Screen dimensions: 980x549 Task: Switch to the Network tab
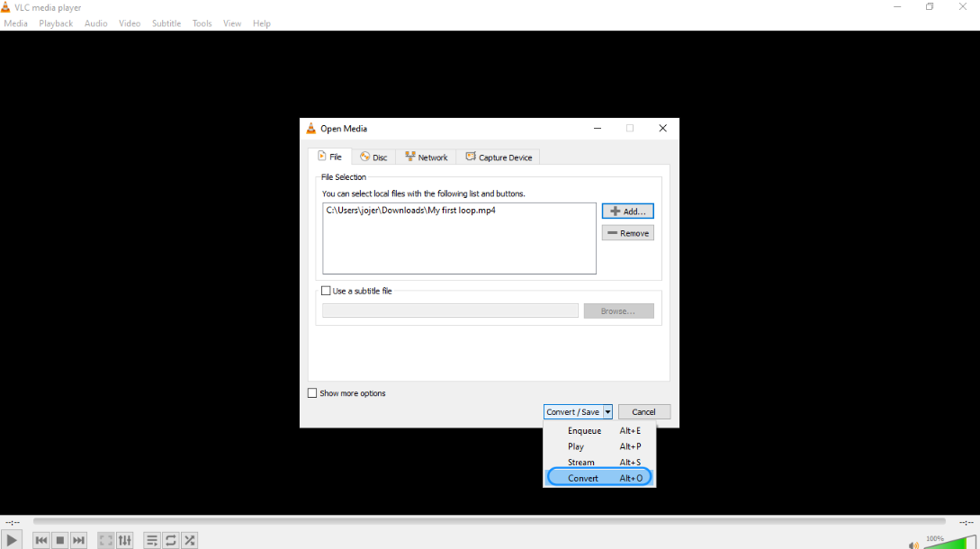click(427, 157)
